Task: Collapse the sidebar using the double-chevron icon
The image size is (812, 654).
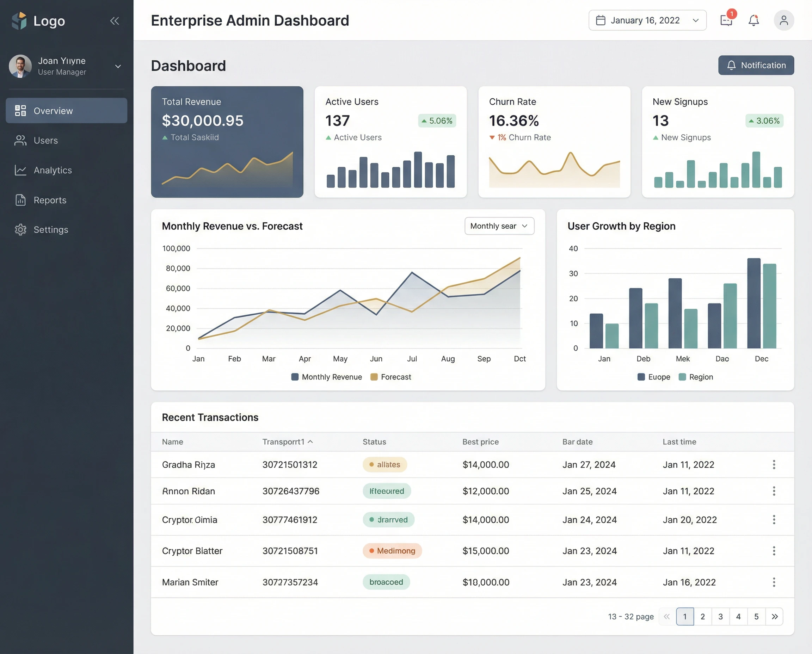Action: click(x=114, y=21)
